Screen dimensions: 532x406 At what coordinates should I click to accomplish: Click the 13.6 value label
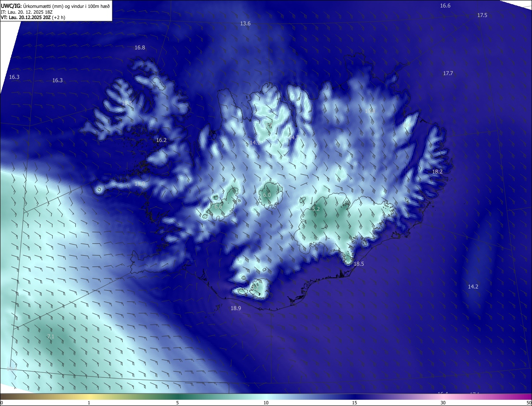(x=245, y=23)
